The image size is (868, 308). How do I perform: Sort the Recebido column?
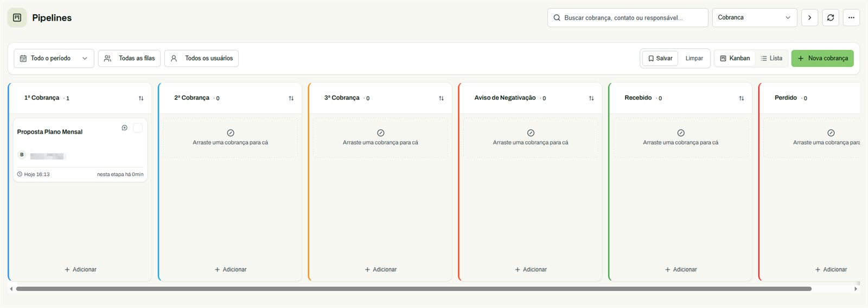coord(741,98)
